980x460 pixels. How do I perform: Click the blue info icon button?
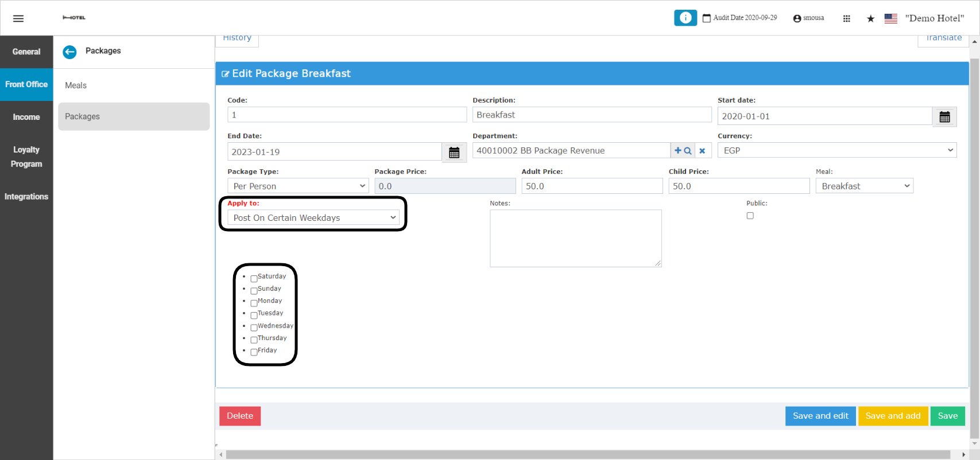[x=685, y=18]
